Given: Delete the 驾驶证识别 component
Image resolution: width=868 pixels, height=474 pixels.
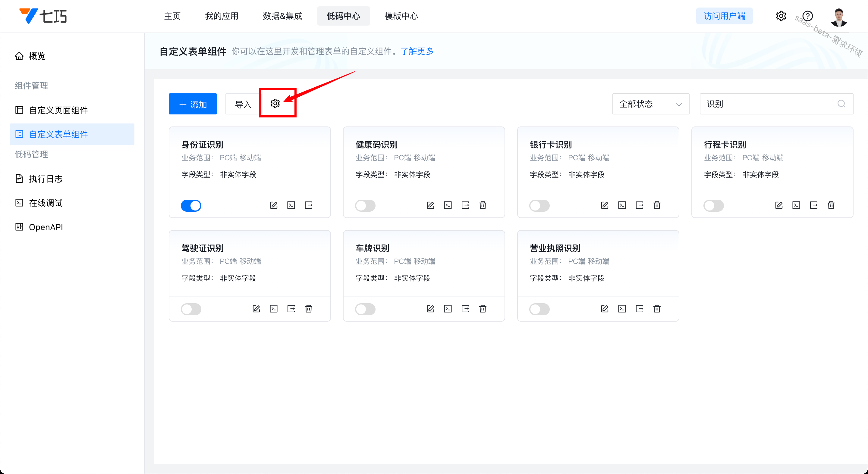Looking at the screenshot, I should click(308, 309).
